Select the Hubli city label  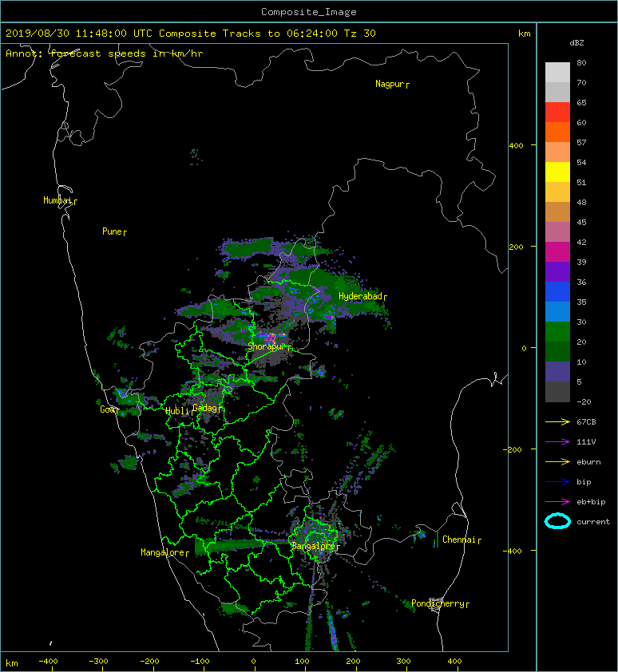click(x=178, y=412)
